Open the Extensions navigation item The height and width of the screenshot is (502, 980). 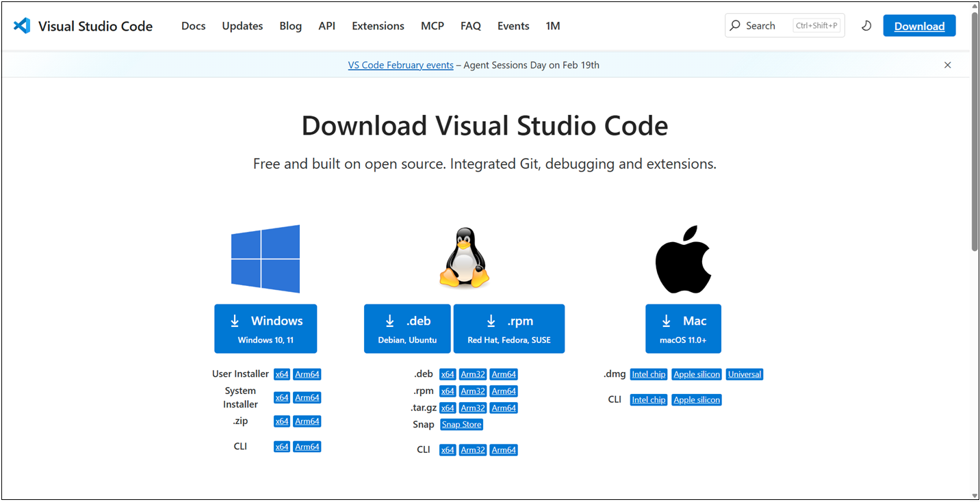click(x=378, y=26)
